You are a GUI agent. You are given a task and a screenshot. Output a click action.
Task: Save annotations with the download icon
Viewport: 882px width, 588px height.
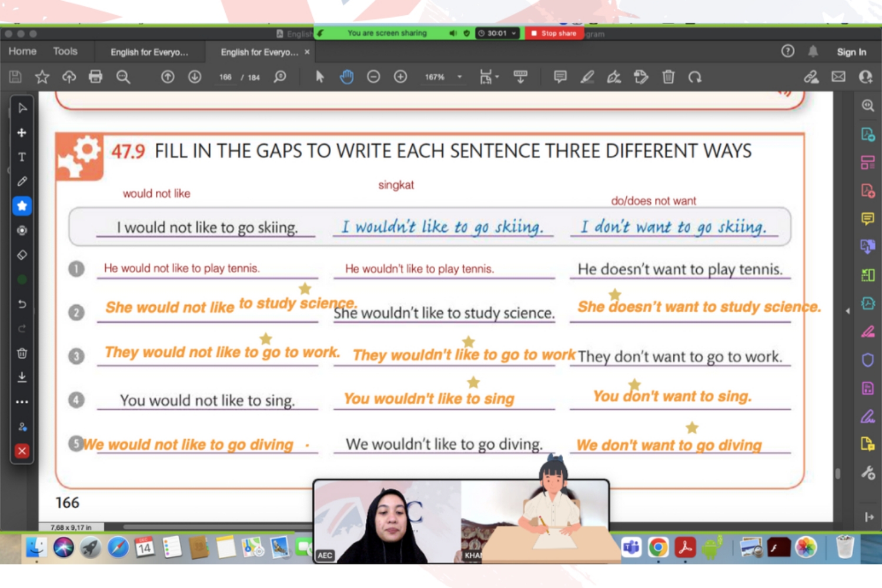click(x=22, y=377)
